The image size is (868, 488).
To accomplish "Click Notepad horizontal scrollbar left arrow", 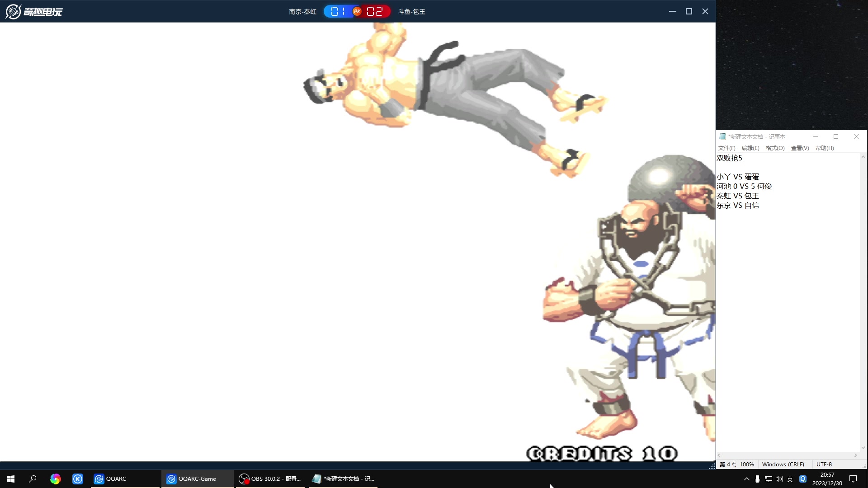I will 719,455.
